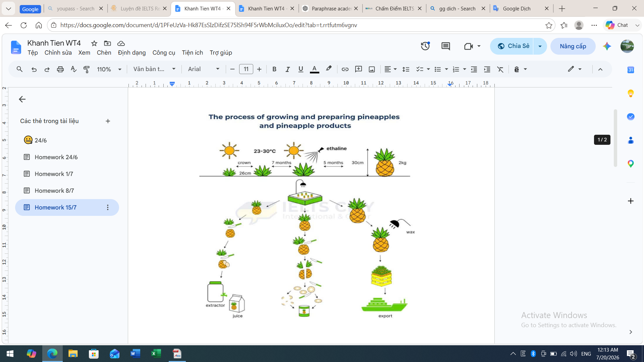This screenshot has width=644, height=362.
Task: Open the Gemini sparkle assistant
Action: point(607,46)
